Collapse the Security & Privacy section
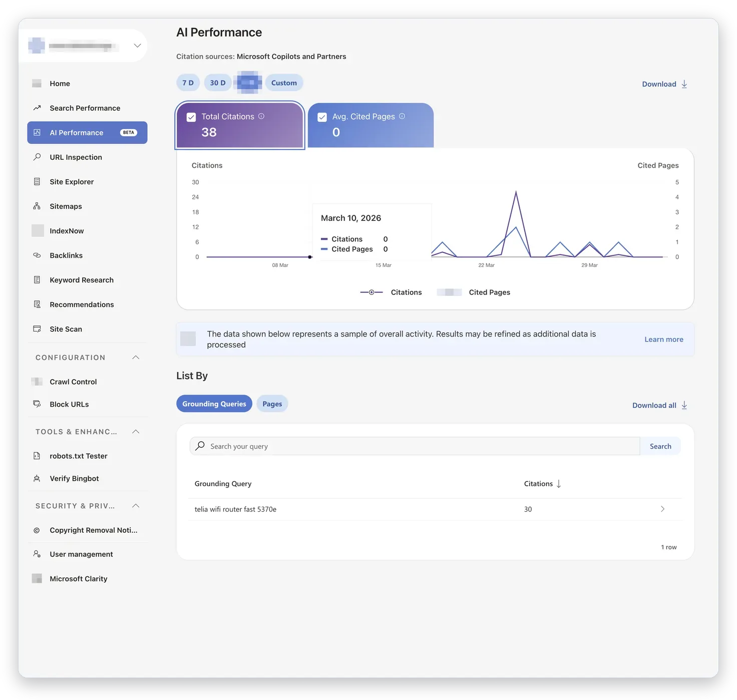The image size is (737, 700). click(x=136, y=506)
